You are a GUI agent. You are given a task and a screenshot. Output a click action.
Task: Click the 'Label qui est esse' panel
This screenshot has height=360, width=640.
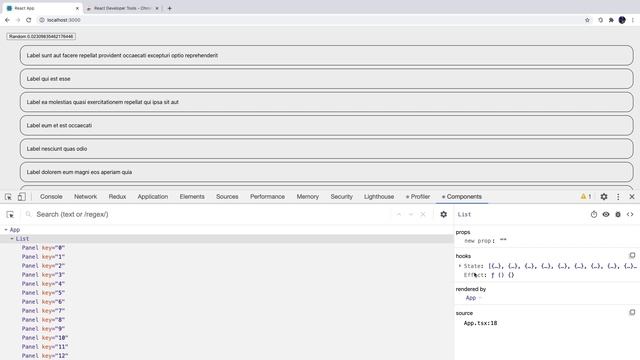pyautogui.click(x=327, y=79)
